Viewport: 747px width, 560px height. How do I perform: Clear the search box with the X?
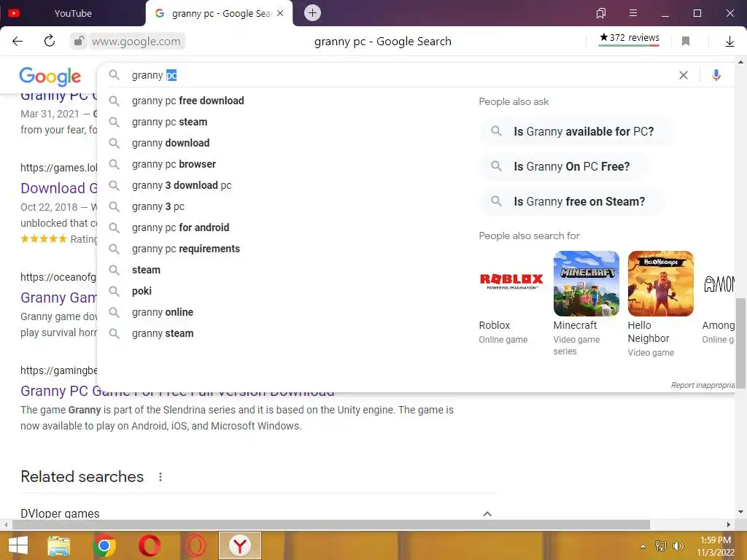point(683,75)
